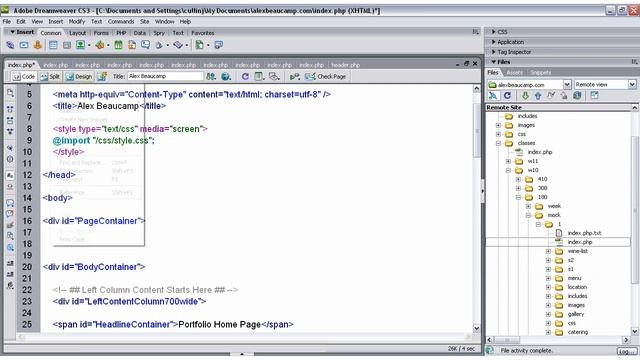Synchronize files with the remote site

coord(577,96)
